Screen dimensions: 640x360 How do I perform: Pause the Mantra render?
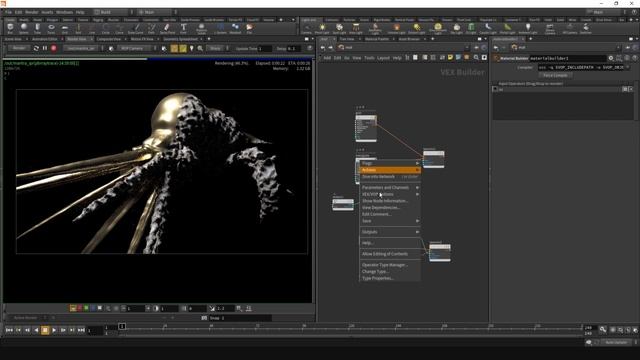(44, 48)
